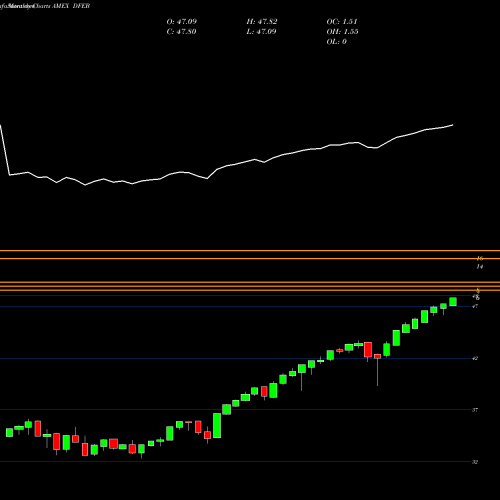Click the 47 price axis label
500x500 pixels.
(475, 306)
